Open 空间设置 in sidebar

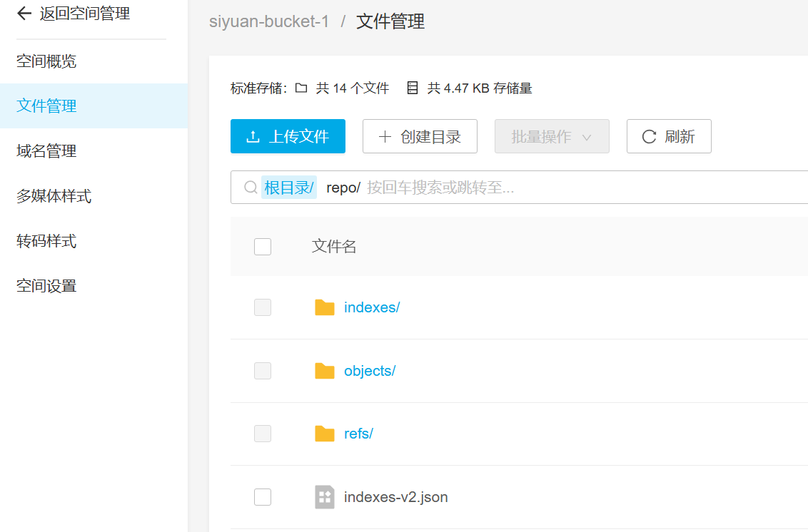click(x=46, y=286)
